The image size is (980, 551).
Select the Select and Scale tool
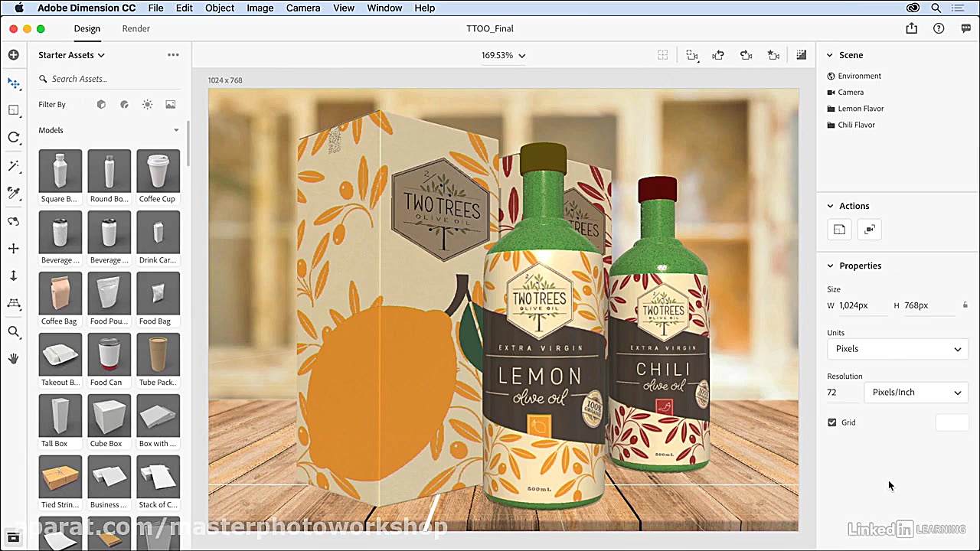pos(13,110)
